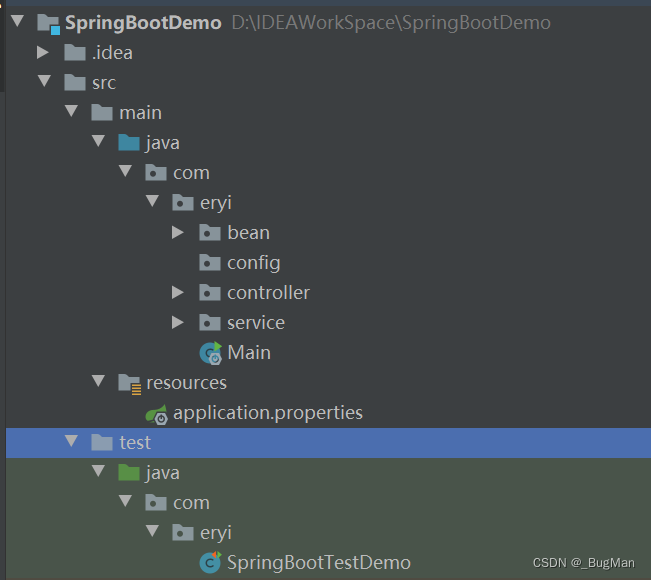Viewport: 651px width, 580px height.
Task: Expand the controller package arrow
Action: tap(178, 293)
